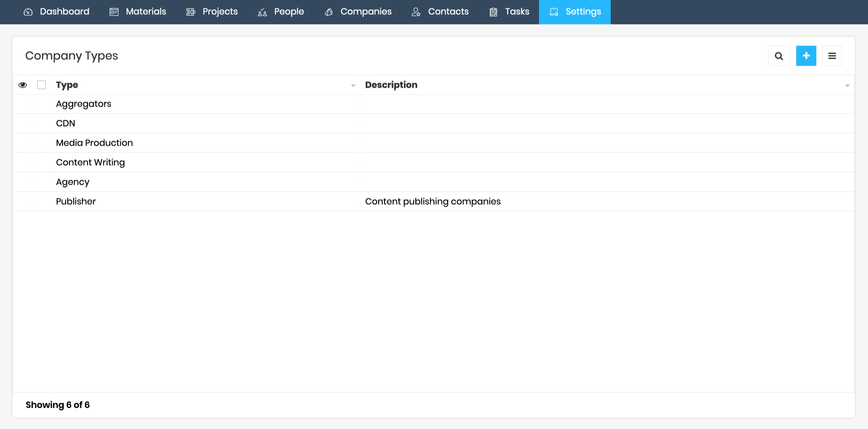Click the Projects nav icon

[x=191, y=12]
